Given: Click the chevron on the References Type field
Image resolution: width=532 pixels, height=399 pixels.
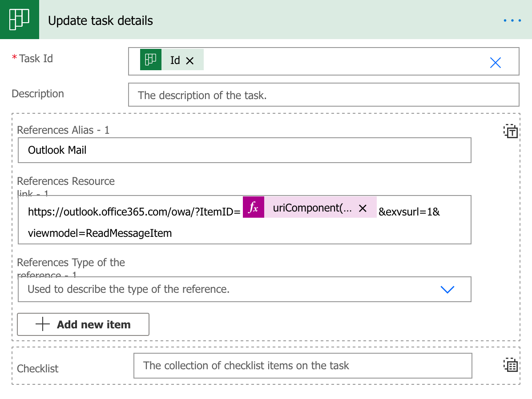Looking at the screenshot, I should (x=447, y=289).
